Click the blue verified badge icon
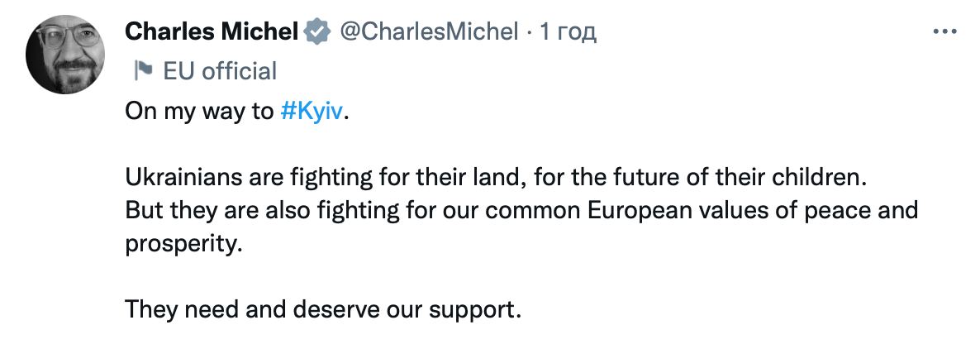The image size is (980, 344). pos(315,32)
